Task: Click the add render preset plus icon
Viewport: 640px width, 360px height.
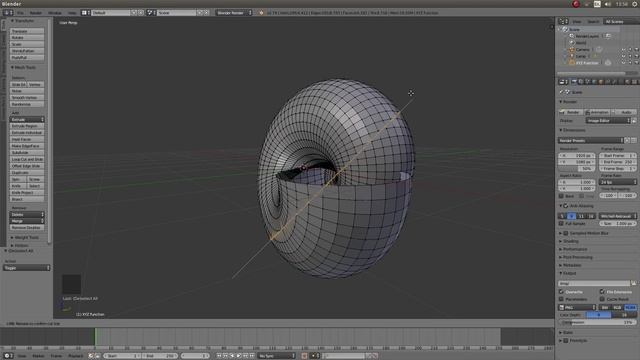Action: point(628,140)
